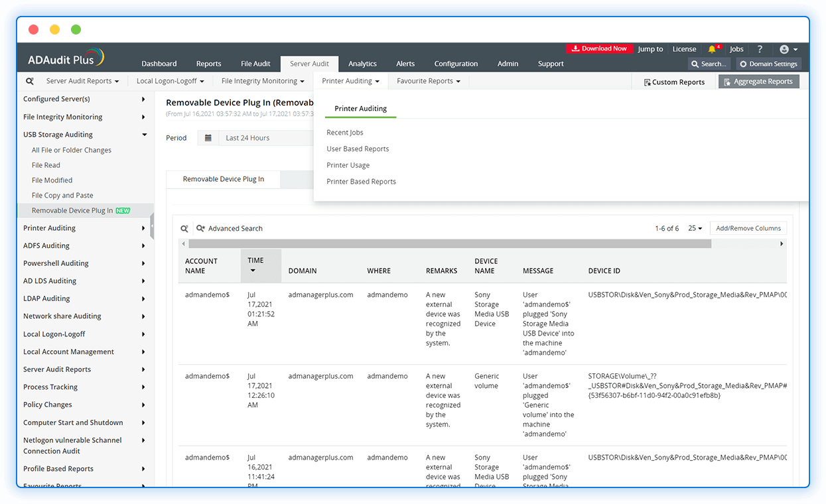Open Favourite Reports dropdown
The width and height of the screenshot is (826, 504).
pyautogui.click(x=429, y=81)
